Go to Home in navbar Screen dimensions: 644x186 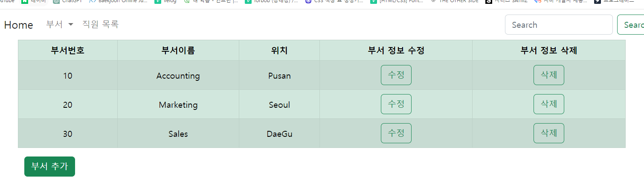coord(18,25)
